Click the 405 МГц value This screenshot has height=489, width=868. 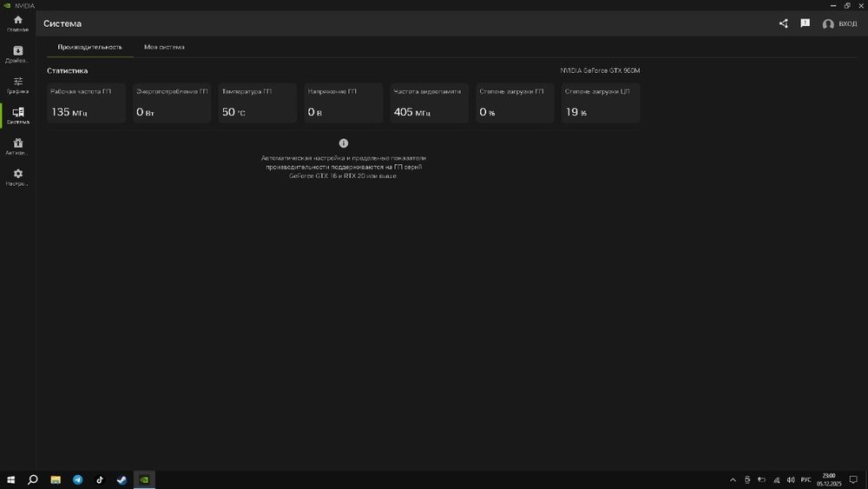[411, 112]
